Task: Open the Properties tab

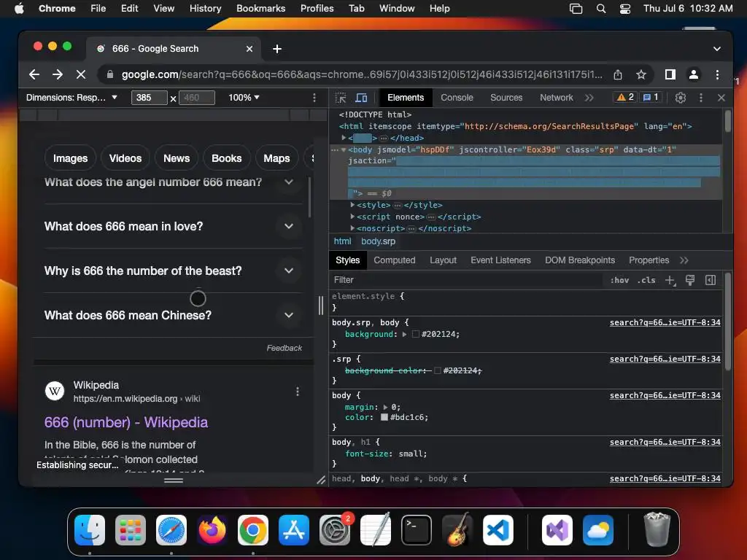Action: [649, 260]
